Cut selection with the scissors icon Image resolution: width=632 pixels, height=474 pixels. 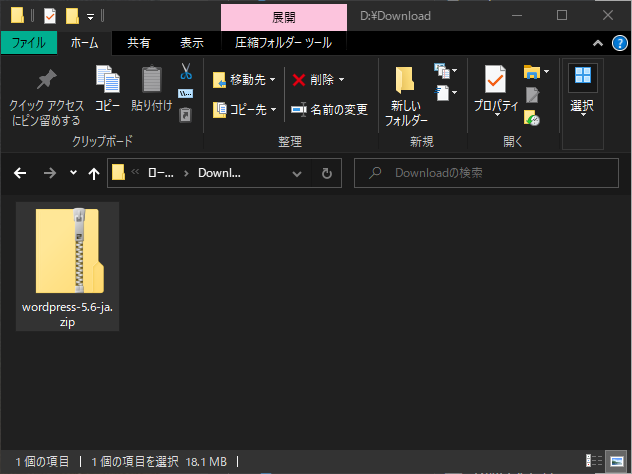pyautogui.click(x=185, y=71)
